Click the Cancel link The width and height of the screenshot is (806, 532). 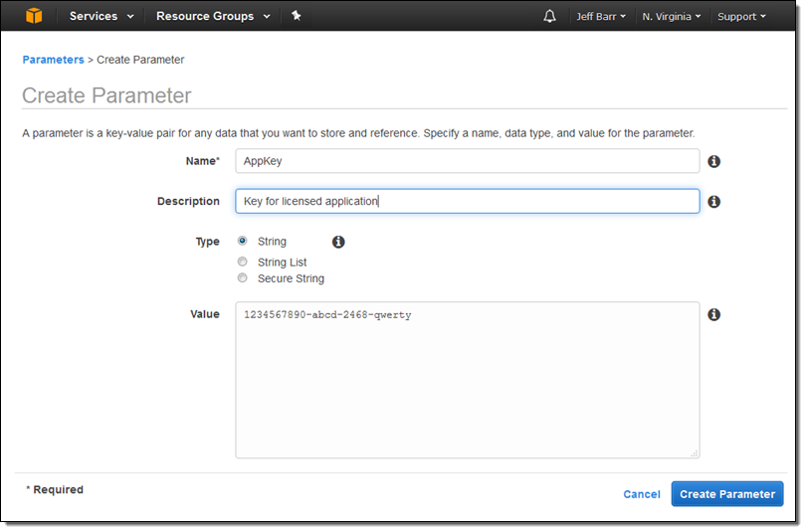pyautogui.click(x=641, y=494)
